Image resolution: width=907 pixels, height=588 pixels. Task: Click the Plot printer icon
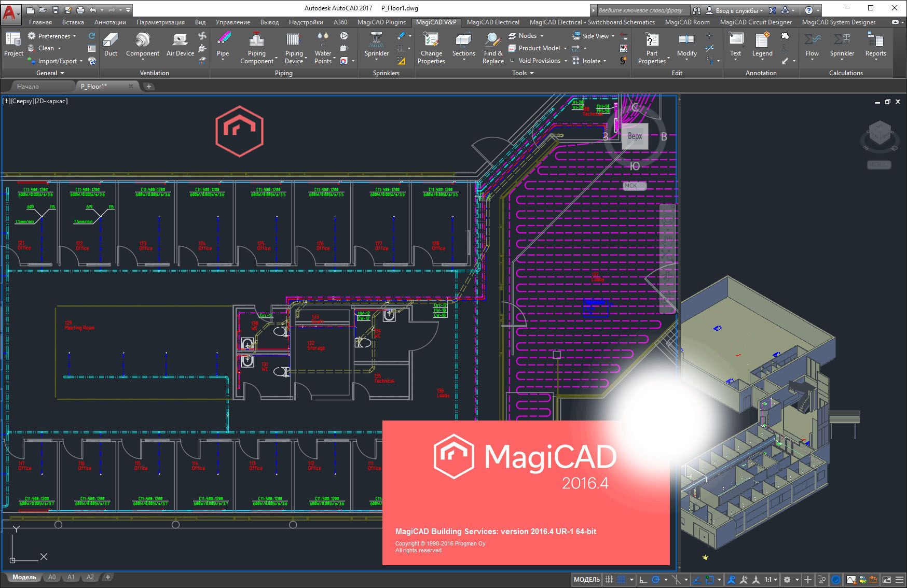[x=80, y=10]
